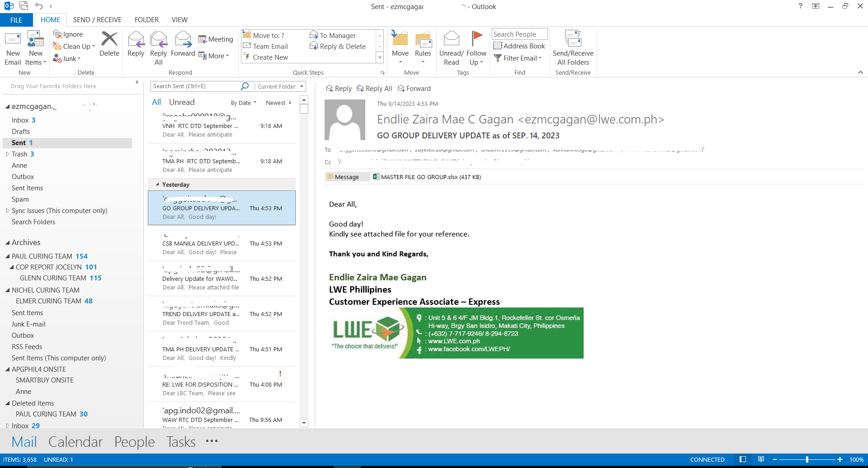
Task: Click Forward in the reading pane
Action: (x=414, y=89)
